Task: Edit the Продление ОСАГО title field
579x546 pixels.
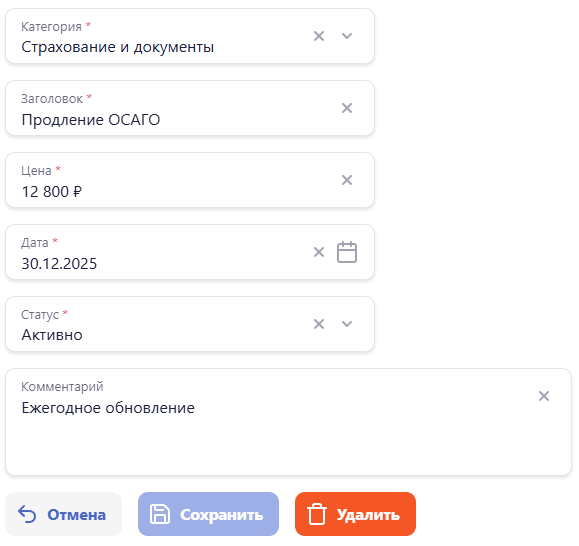Action: click(190, 108)
